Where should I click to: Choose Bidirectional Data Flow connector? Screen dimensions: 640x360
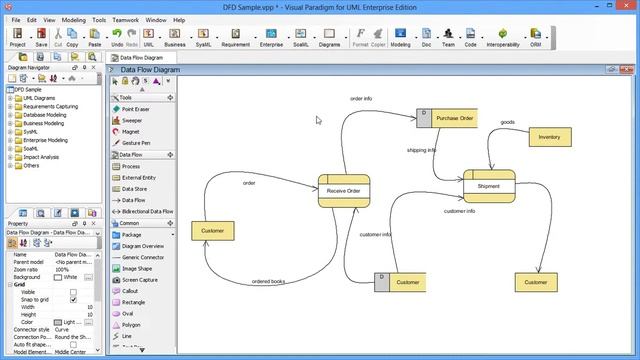coord(143,211)
